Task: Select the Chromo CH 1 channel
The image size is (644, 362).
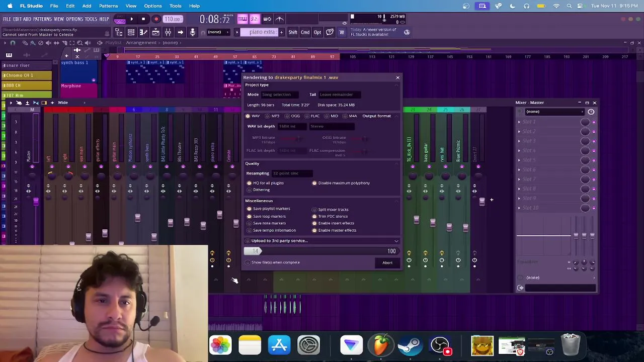Action: [26, 75]
